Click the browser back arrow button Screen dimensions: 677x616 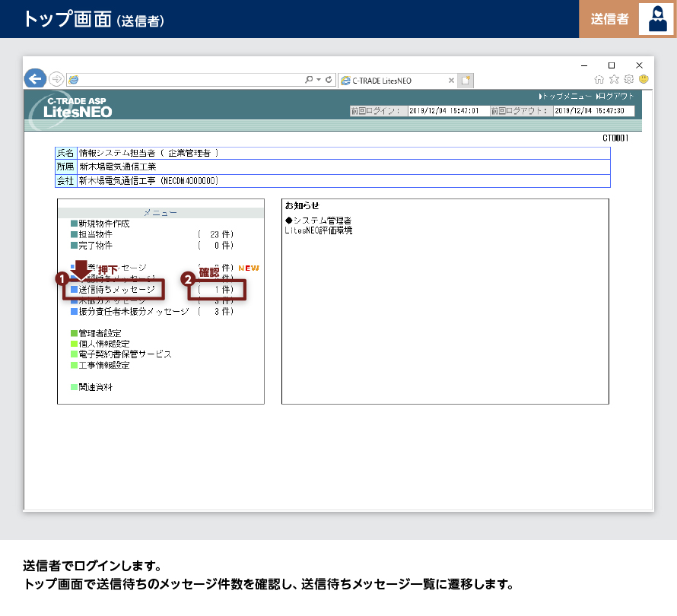[35, 78]
